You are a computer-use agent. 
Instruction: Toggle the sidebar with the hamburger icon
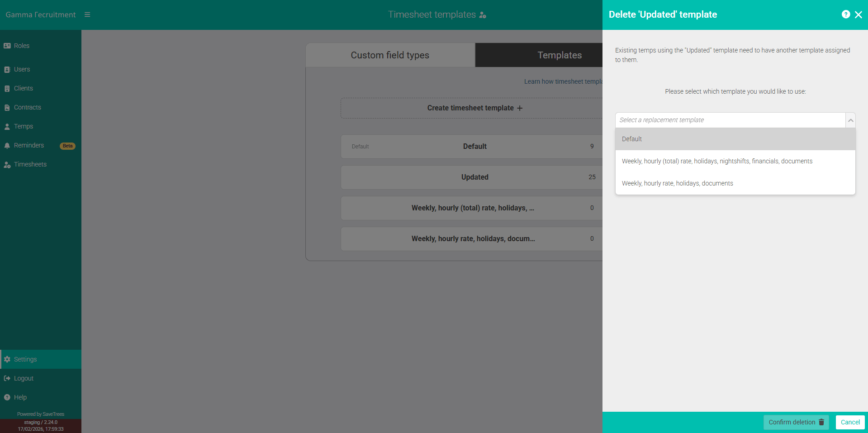(x=87, y=14)
